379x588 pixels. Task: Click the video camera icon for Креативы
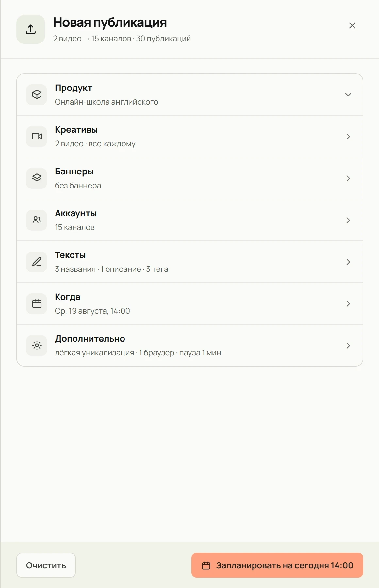[x=37, y=136]
